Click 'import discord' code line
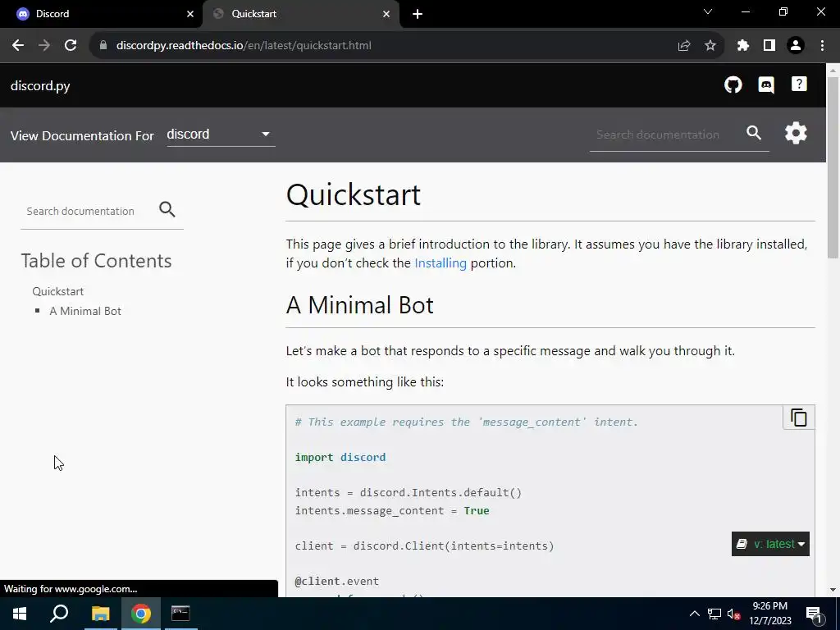This screenshot has height=630, width=840. 340,457
